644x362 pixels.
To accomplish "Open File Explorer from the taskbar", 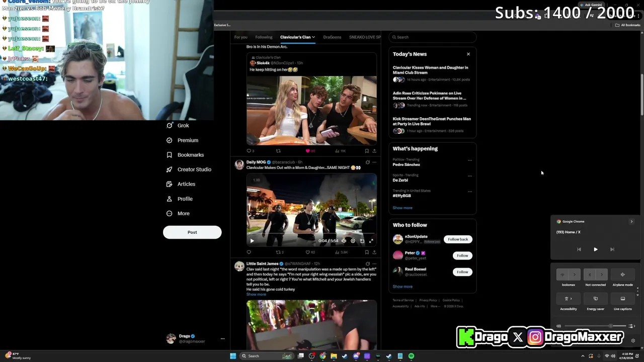I will [334, 356].
